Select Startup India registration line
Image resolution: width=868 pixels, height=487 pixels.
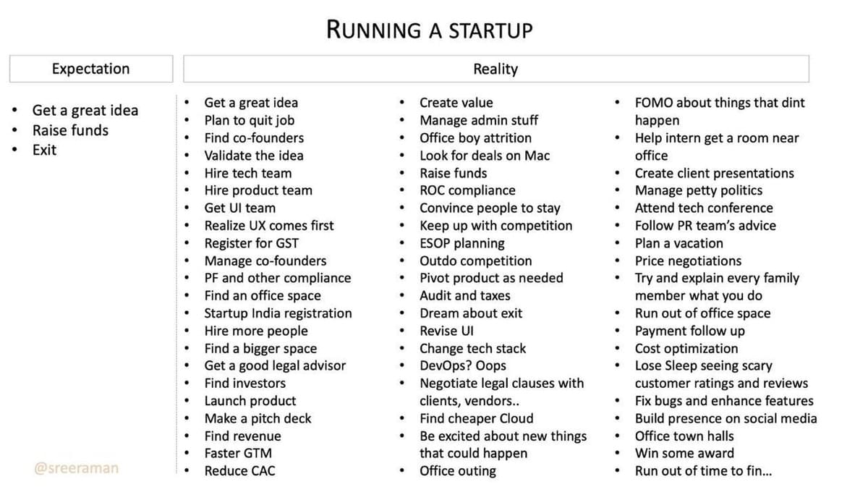click(x=278, y=313)
